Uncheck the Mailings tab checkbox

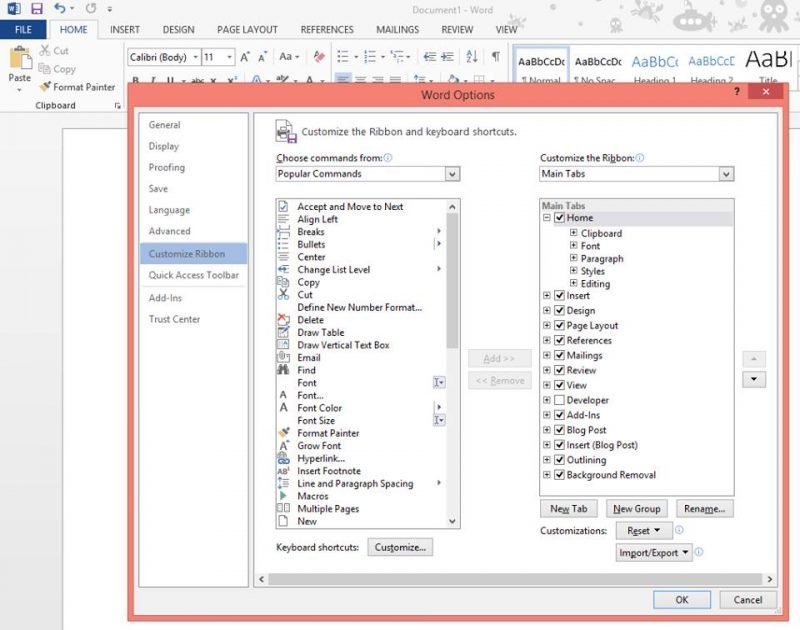click(x=559, y=355)
